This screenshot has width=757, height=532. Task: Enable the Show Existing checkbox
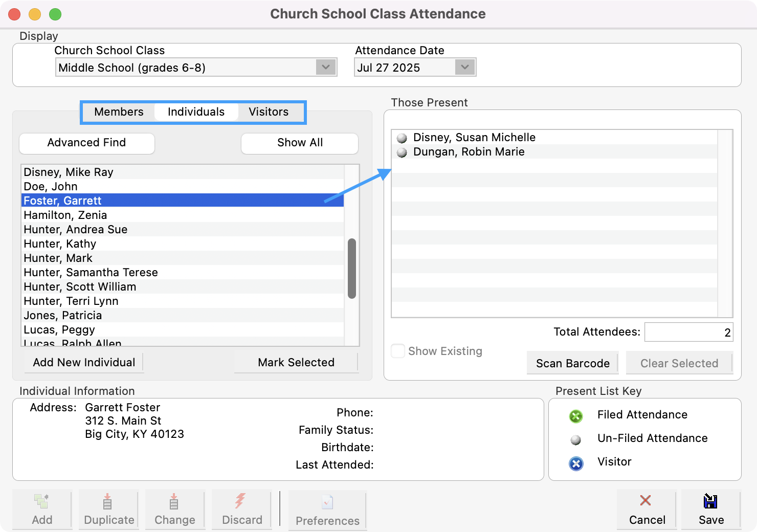tap(398, 351)
